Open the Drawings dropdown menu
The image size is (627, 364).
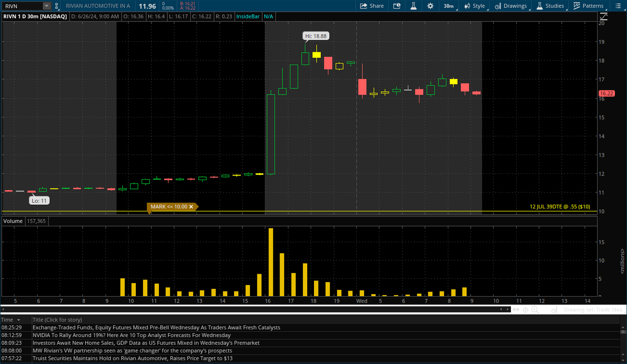(511, 6)
